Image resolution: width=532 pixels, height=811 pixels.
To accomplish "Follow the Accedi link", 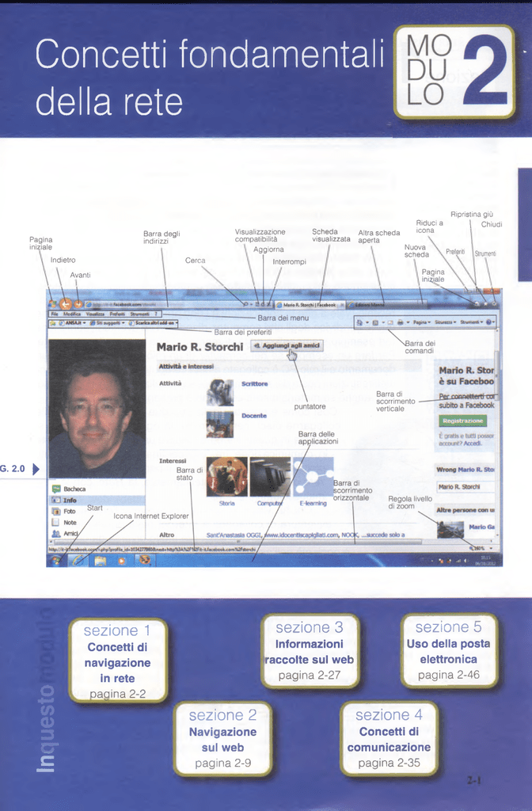I will [472, 444].
